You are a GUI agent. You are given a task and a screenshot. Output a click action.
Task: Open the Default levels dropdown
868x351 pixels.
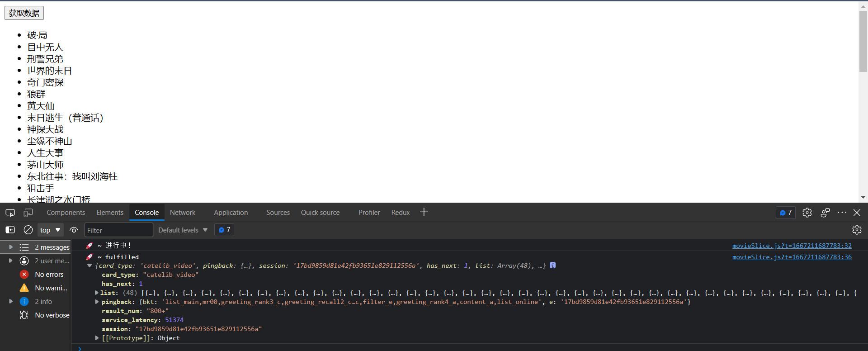[x=183, y=230]
